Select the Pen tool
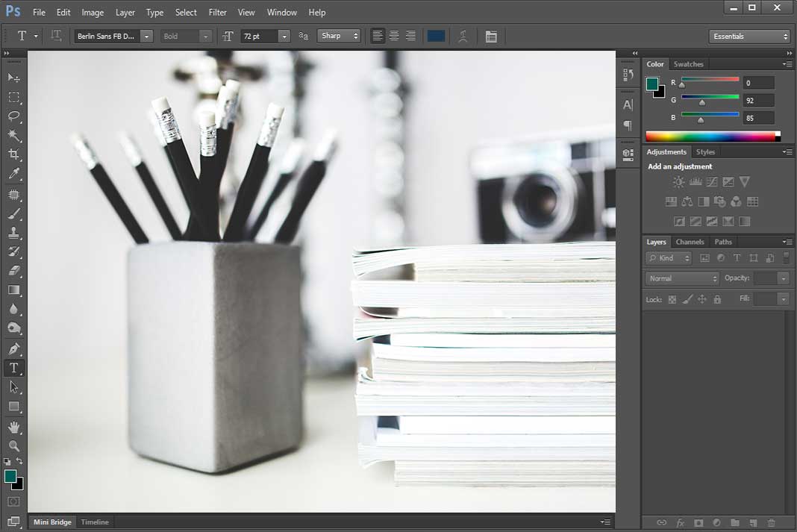The height and width of the screenshot is (532, 797). click(x=13, y=348)
